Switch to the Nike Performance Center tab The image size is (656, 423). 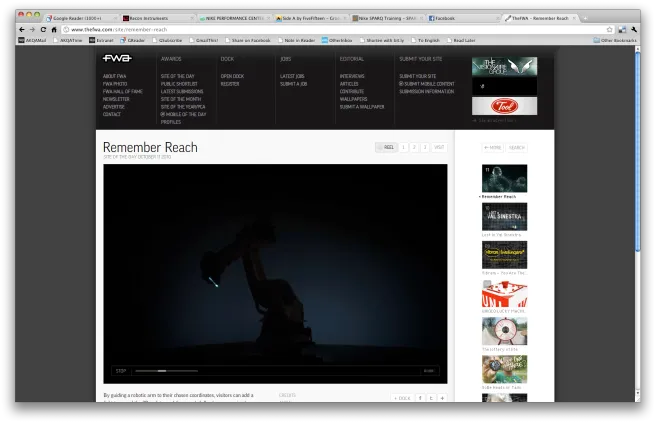pos(234,18)
